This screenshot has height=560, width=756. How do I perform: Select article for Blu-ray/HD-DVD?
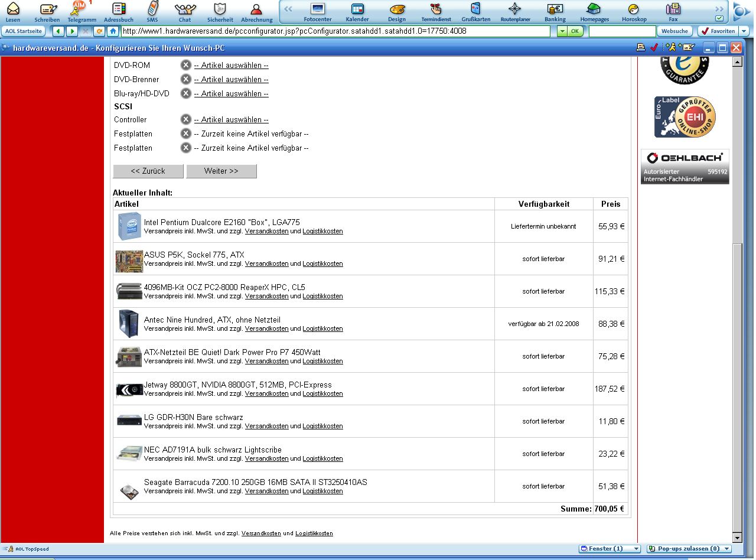(x=231, y=94)
